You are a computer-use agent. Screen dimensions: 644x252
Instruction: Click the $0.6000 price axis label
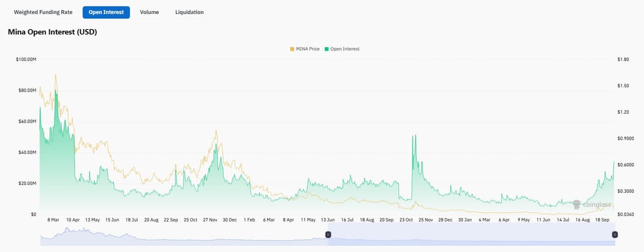coord(626,165)
